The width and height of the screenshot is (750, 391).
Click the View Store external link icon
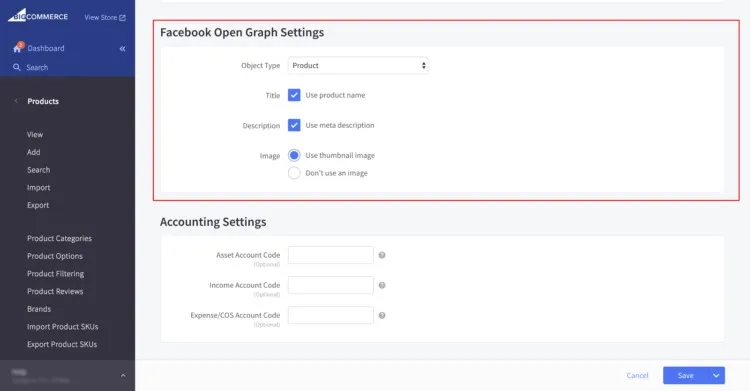point(122,18)
